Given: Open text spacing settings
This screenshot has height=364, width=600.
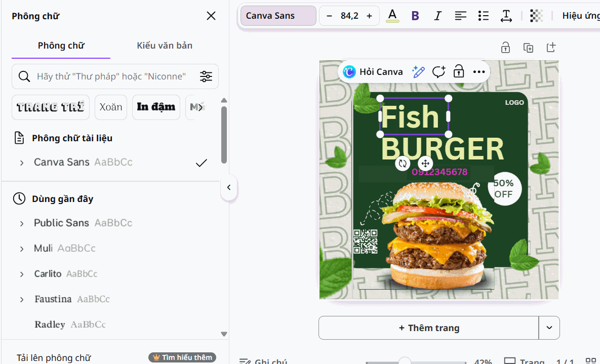Looking at the screenshot, I should click(x=506, y=16).
